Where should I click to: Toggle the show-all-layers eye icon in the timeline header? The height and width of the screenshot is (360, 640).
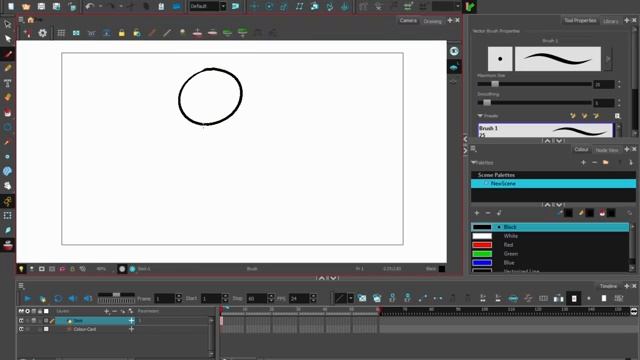coord(21,311)
